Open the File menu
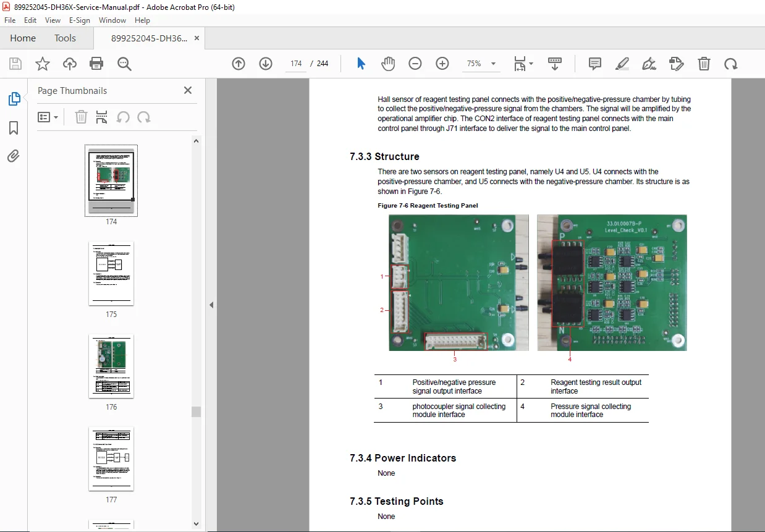765x532 pixels. tap(11, 20)
